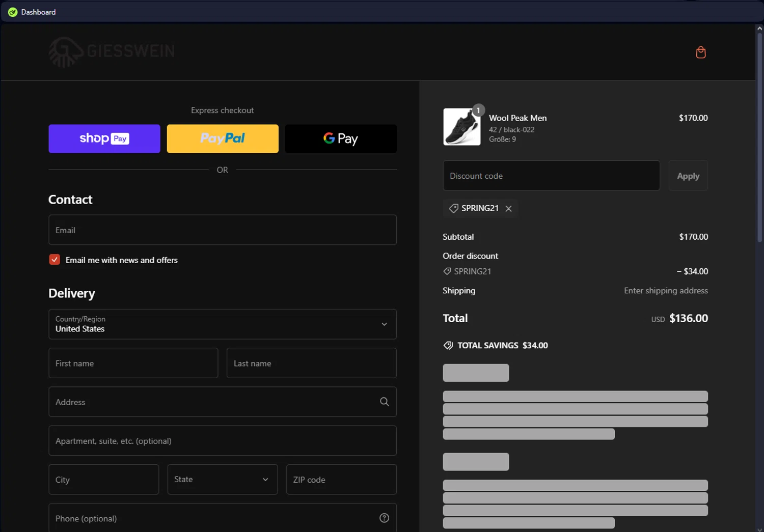Pay with Google Pay
764x532 pixels.
tap(341, 138)
